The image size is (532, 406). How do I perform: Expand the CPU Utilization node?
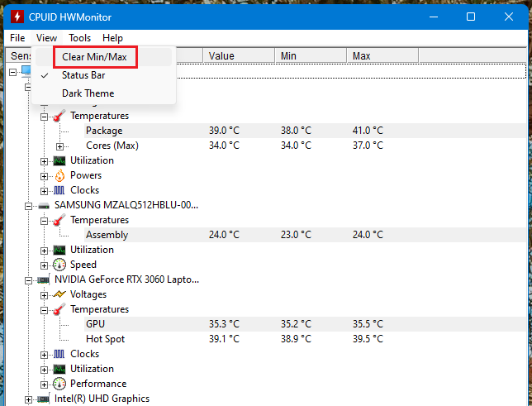[44, 161]
